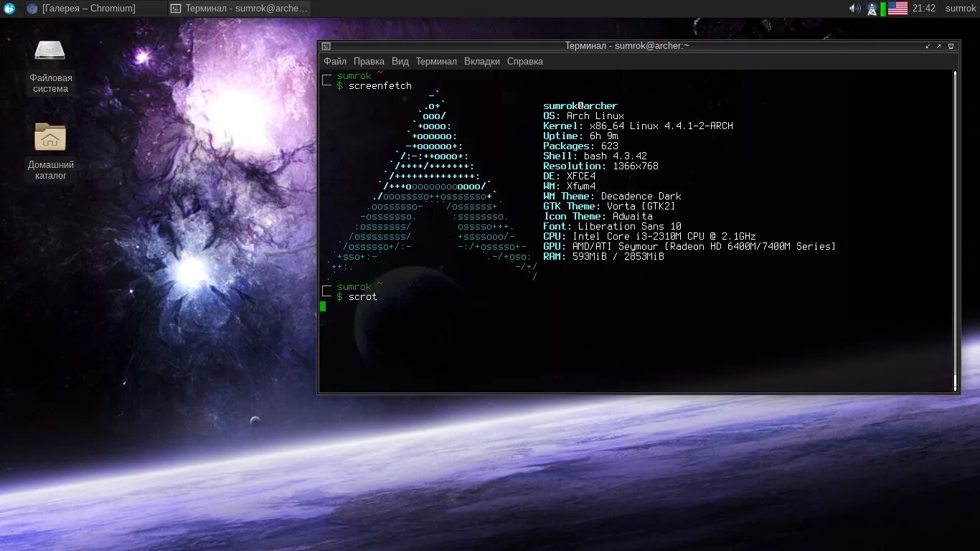The height and width of the screenshot is (551, 980).
Task: Click the 'RAM: 593MiB / 2853MiB' line
Action: 603,257
